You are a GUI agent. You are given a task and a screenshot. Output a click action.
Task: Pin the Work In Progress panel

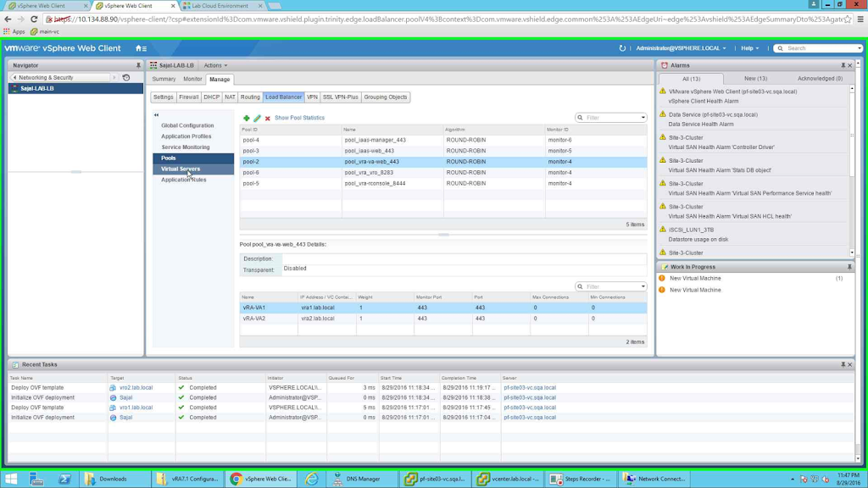(x=849, y=267)
